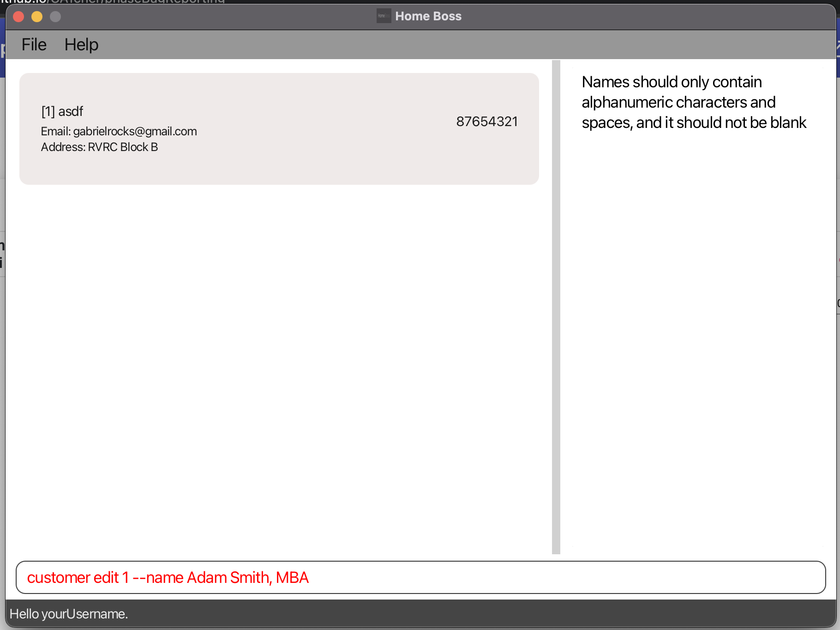Minimize the Home Boss window

[x=37, y=17]
